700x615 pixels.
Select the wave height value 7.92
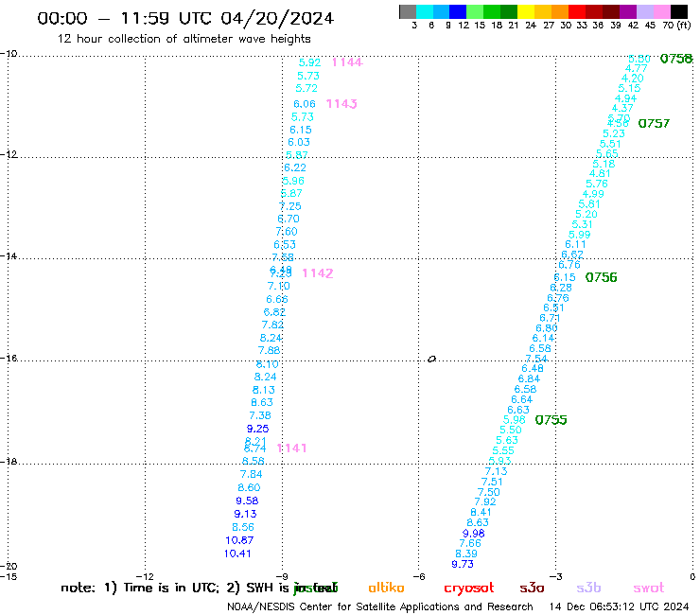pos(485,501)
